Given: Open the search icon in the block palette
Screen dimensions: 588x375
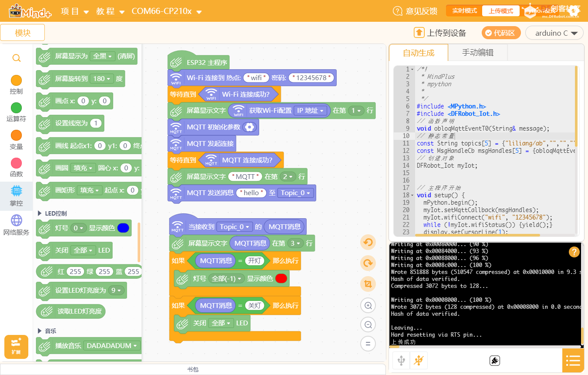Looking at the screenshot, I should pyautogui.click(x=16, y=58).
